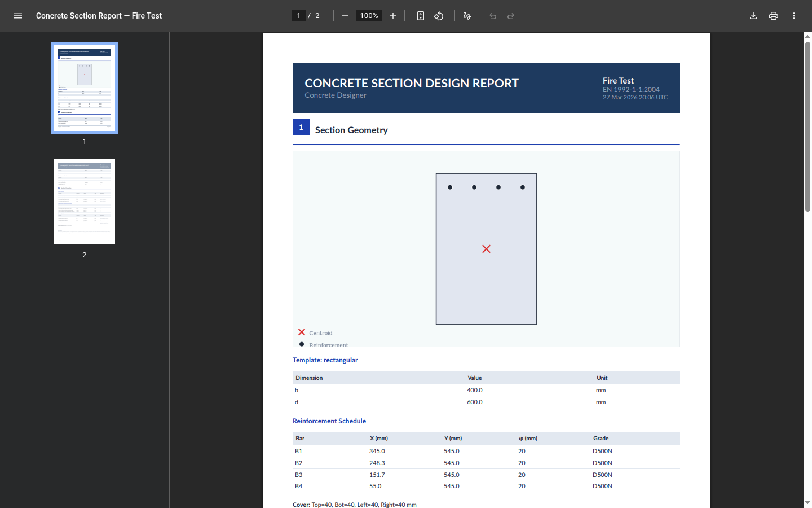Viewport: 812px width, 508px height.
Task: Click the fit to page icon
Action: pyautogui.click(x=421, y=16)
